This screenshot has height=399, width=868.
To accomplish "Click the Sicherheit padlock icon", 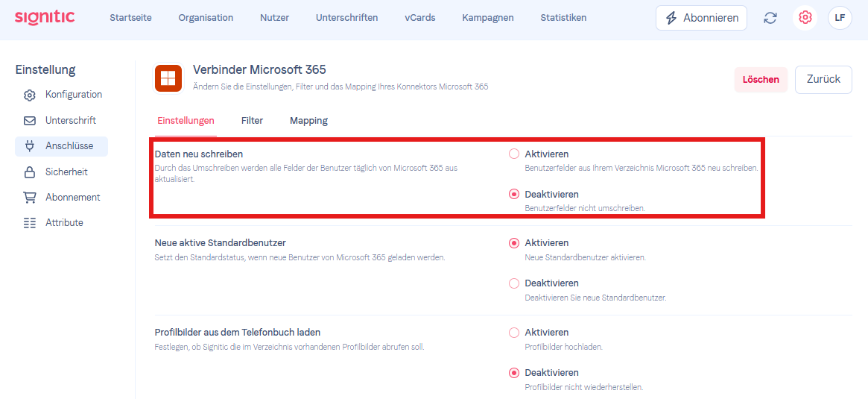I will pos(29,172).
